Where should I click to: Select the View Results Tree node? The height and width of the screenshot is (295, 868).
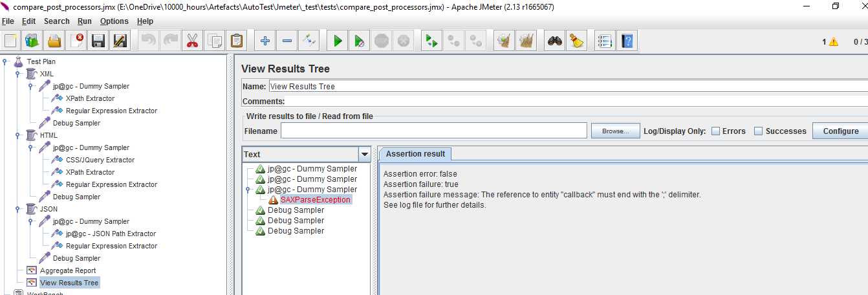[x=69, y=283]
